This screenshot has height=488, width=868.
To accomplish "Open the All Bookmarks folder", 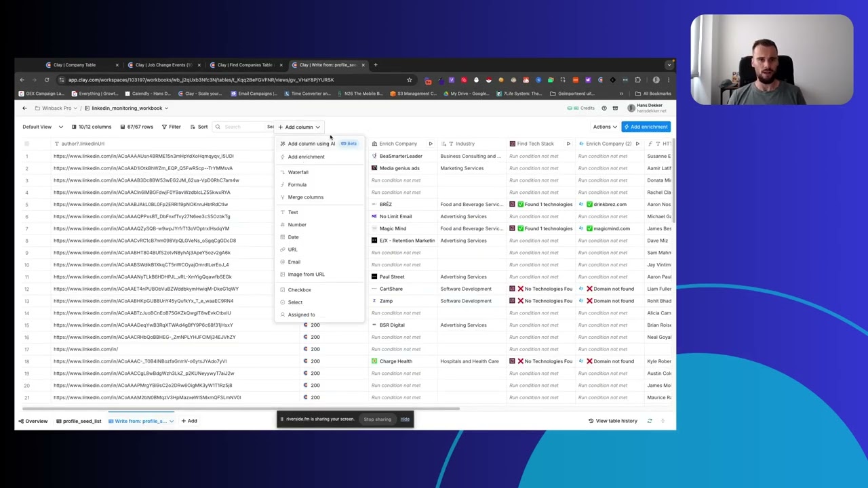I will [x=653, y=94].
